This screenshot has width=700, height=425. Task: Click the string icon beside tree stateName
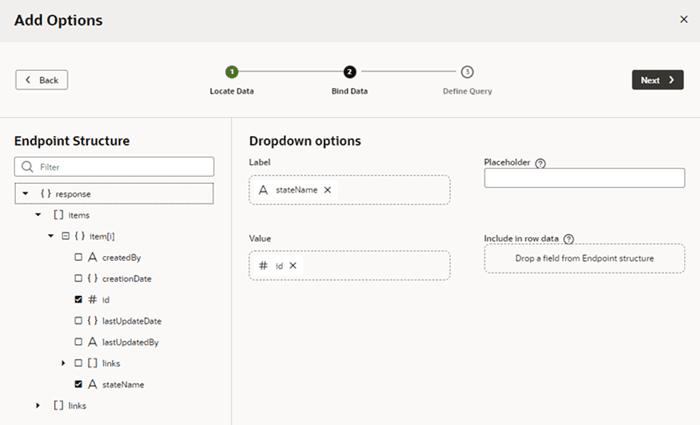click(92, 384)
